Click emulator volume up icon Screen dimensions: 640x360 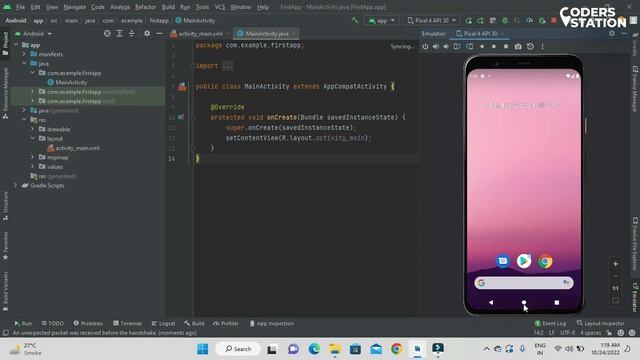coord(436,47)
